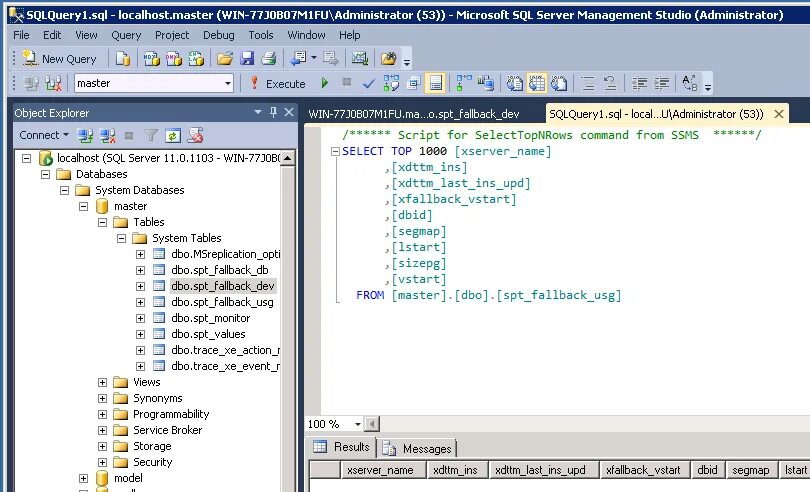
Task: Click Increase Indent icon
Action: click(662, 83)
